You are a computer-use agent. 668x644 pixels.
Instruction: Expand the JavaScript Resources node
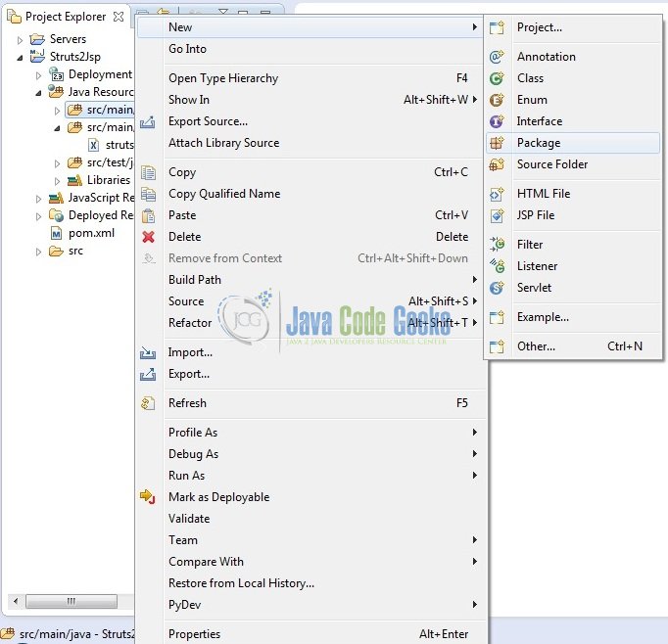coord(38,199)
